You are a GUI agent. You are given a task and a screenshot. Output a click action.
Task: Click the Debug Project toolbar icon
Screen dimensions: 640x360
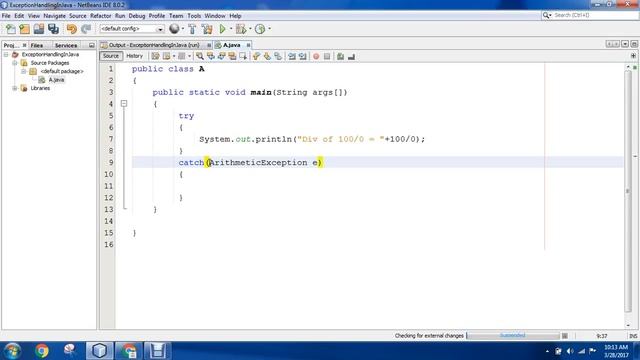pyautogui.click(x=241, y=29)
